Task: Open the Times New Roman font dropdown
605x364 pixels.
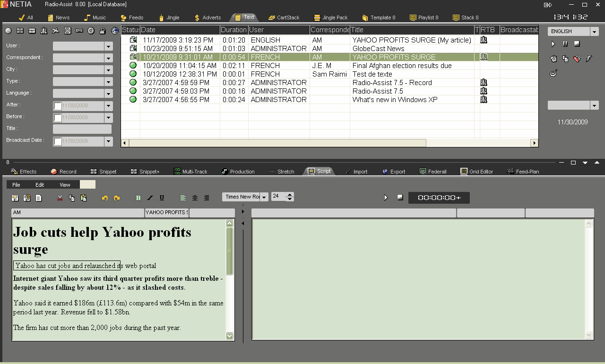Action: [264, 197]
